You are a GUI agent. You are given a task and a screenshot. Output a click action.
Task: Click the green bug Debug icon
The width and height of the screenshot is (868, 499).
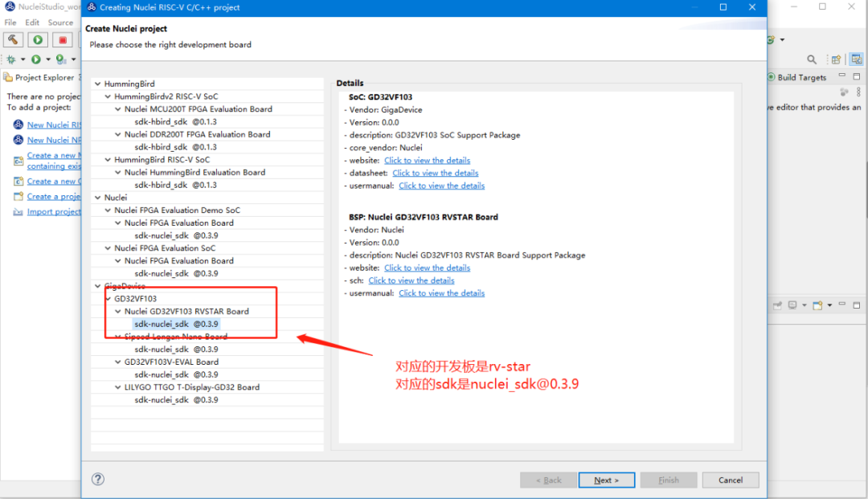click(11, 59)
